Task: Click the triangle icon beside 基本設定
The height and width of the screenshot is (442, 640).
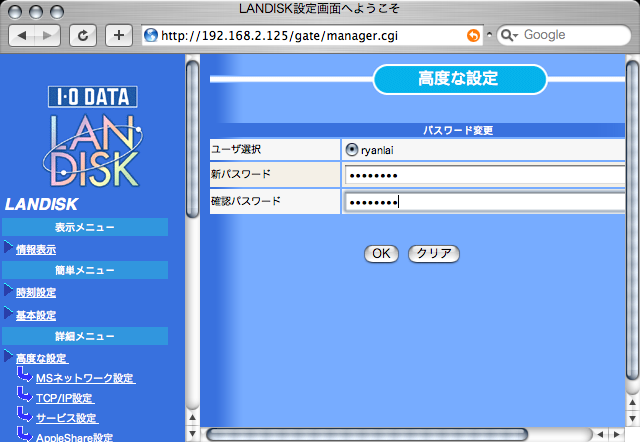Action: click(8, 313)
